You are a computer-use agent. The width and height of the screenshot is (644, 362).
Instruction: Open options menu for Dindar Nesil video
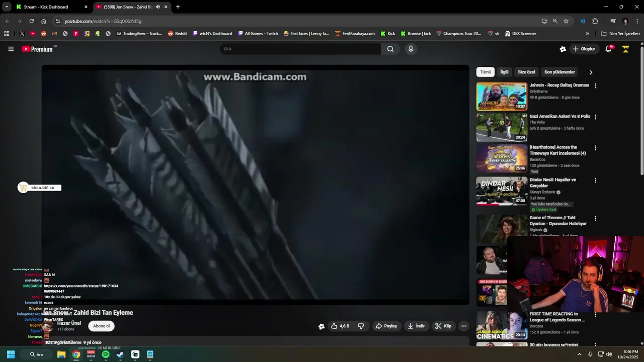(595, 180)
